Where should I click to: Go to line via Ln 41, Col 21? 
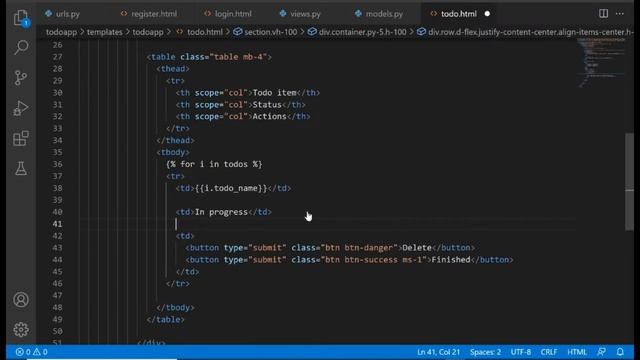click(438, 352)
